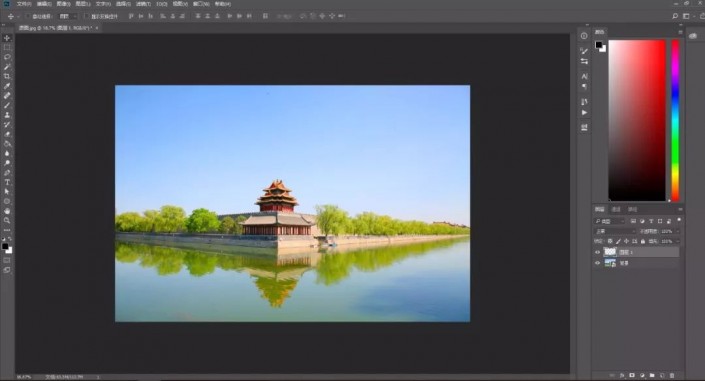Select the Shape tool
The image size is (705, 381).
(x=7, y=201)
